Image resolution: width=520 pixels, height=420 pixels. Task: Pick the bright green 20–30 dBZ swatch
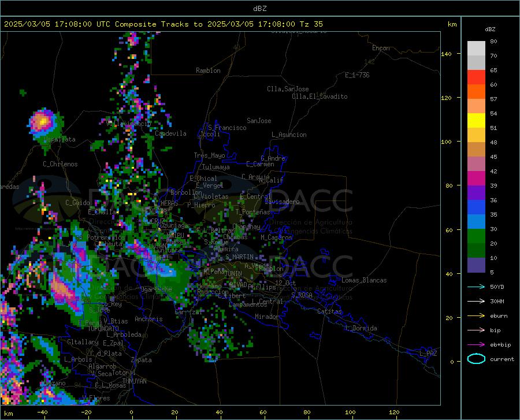pyautogui.click(x=476, y=236)
